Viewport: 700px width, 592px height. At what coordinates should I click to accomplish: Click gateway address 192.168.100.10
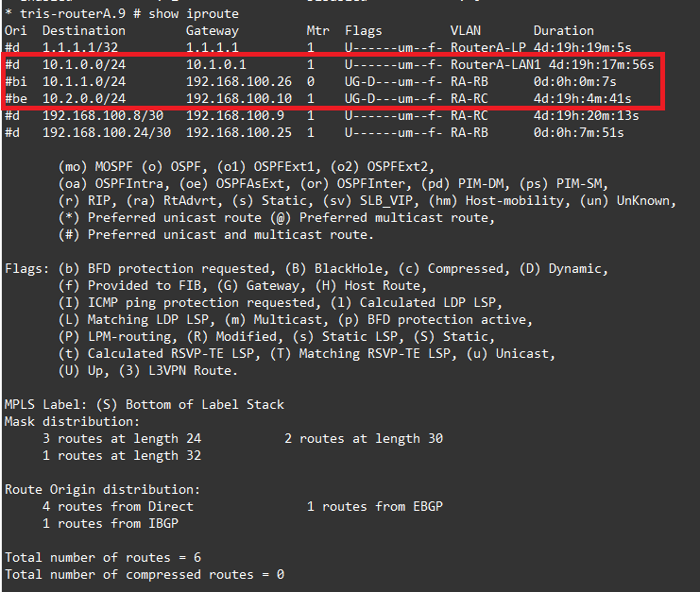238,98
